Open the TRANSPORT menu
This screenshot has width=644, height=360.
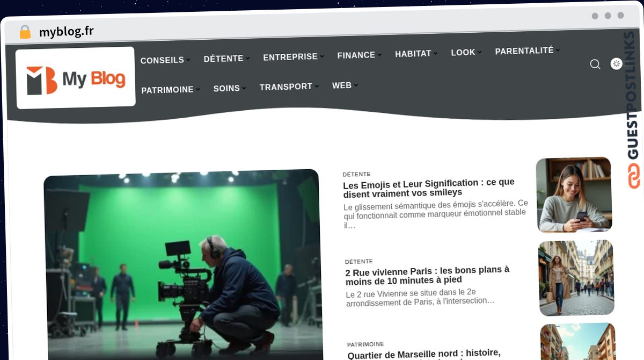click(x=286, y=87)
